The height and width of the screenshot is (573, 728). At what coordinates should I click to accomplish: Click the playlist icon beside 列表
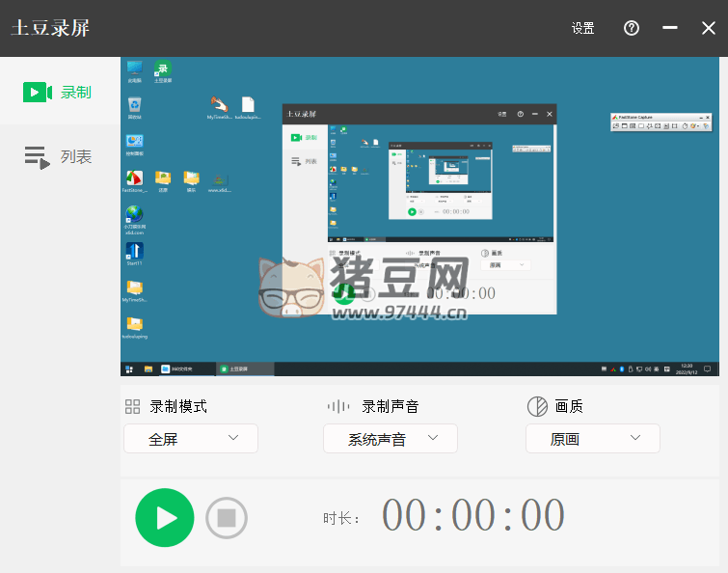click(x=37, y=157)
